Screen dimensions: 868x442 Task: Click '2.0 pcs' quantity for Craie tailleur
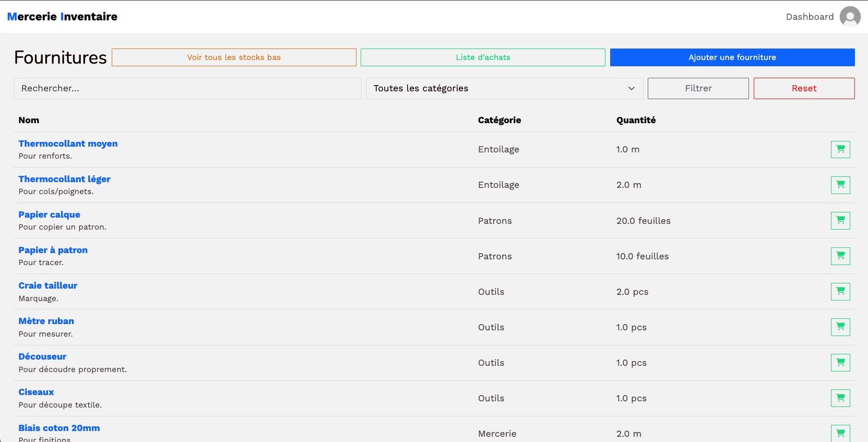point(632,292)
